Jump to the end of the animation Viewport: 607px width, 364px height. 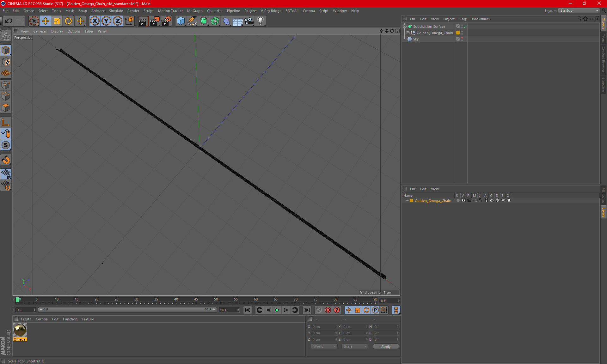(x=307, y=310)
